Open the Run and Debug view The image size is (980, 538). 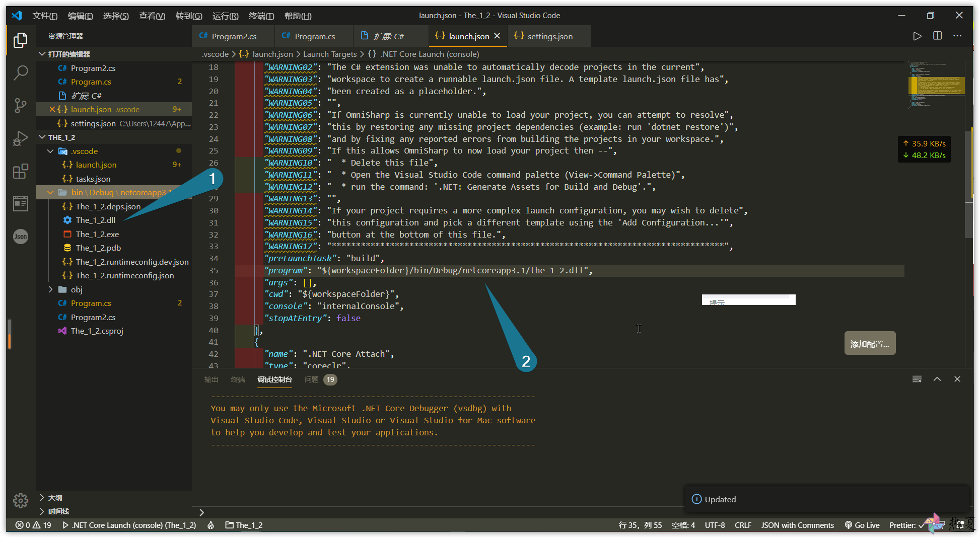pos(20,138)
